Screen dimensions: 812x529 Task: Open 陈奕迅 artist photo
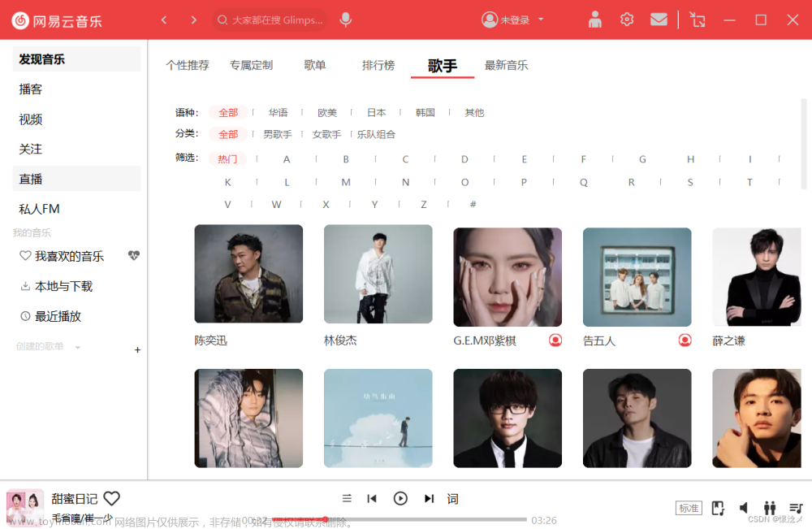(x=248, y=274)
